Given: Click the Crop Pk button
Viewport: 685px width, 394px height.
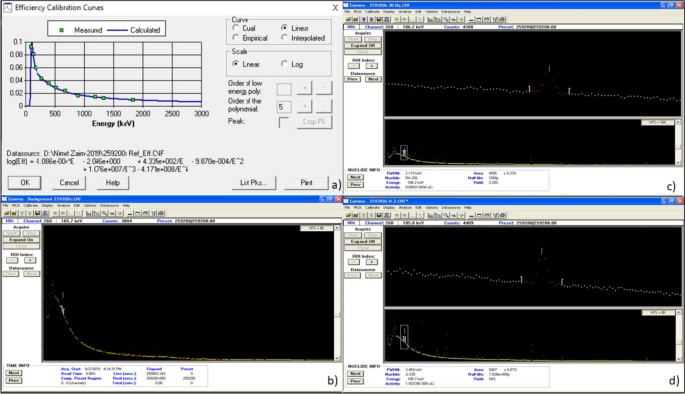Looking at the screenshot, I should pos(314,122).
